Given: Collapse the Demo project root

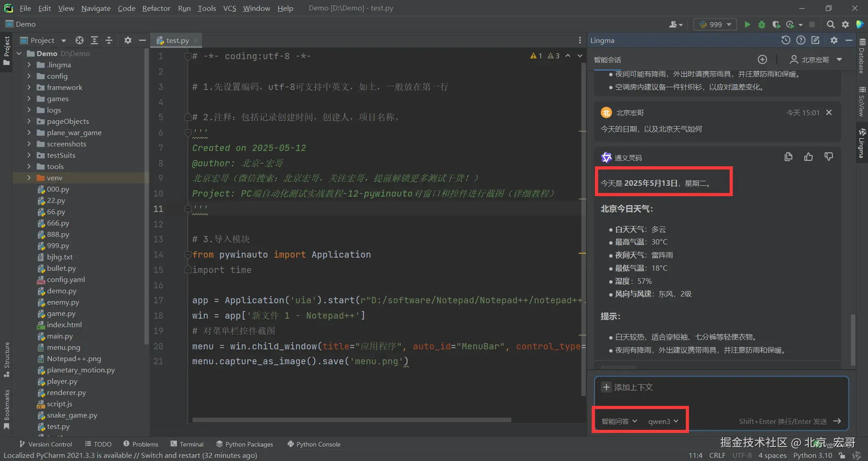Looking at the screenshot, I should [x=19, y=53].
